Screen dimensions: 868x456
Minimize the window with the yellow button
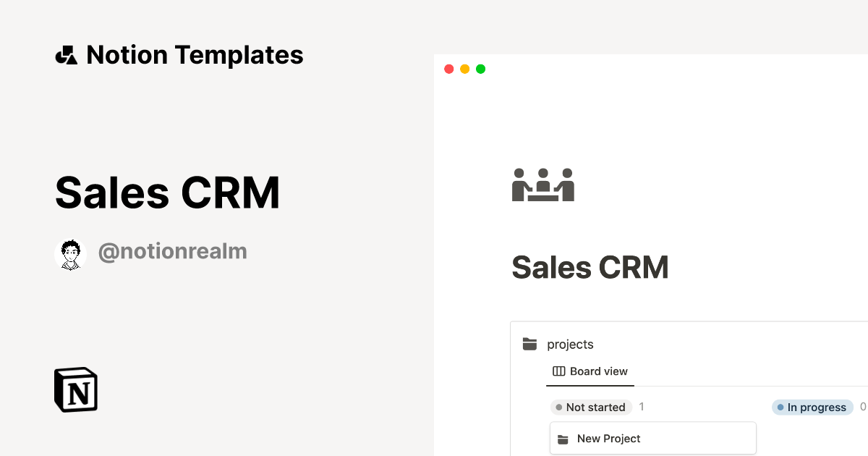[464, 69]
